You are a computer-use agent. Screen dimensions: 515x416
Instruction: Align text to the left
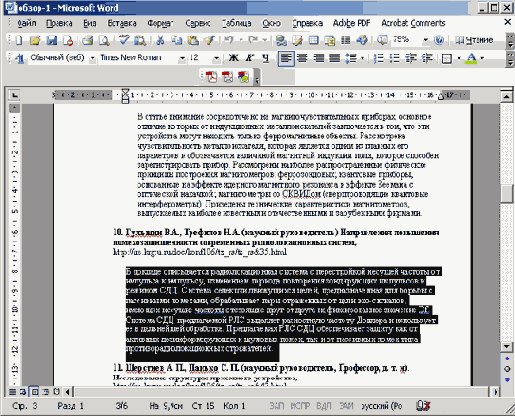coord(286,59)
